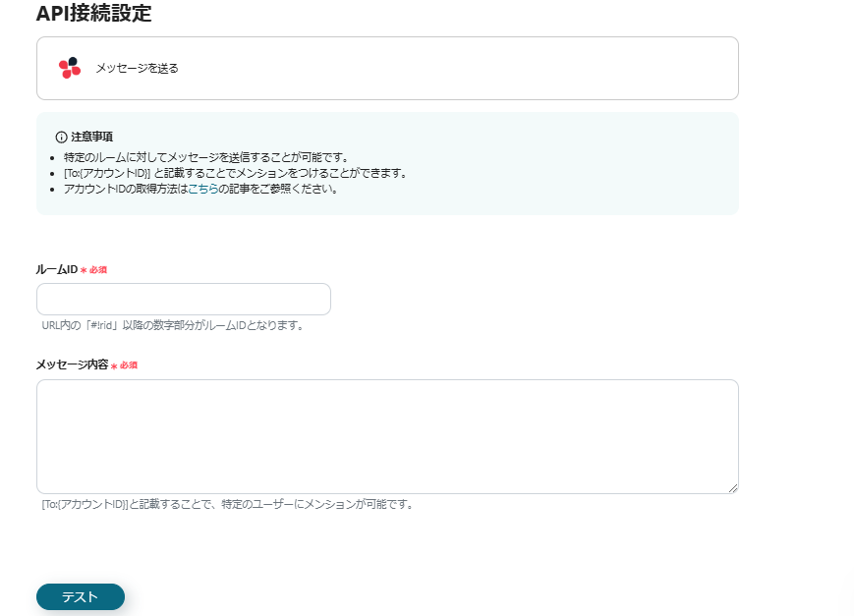Focus the ルームID input field
Viewport: 854px width, 616px height.
(x=183, y=299)
